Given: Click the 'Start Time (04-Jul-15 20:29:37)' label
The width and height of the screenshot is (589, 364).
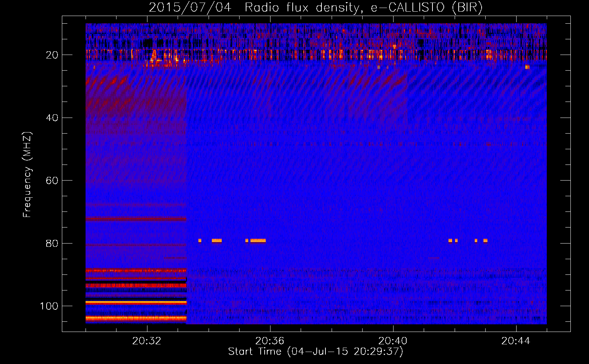Looking at the screenshot, I should 316,352.
